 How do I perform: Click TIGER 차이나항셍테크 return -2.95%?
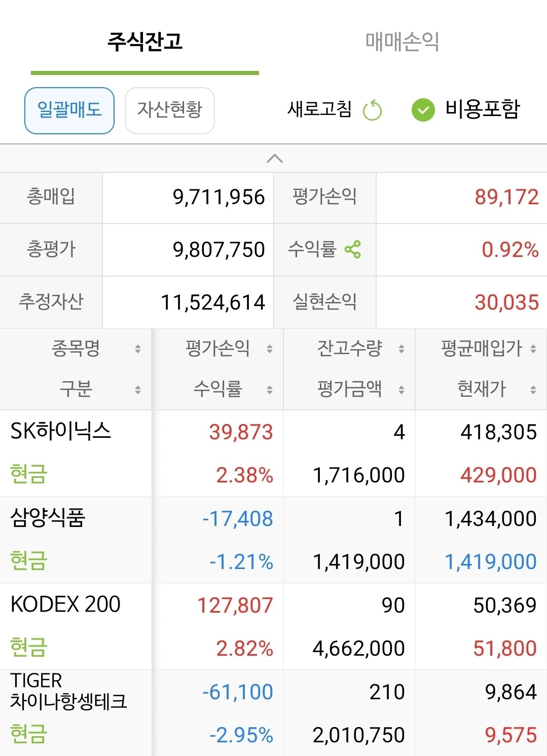tap(241, 735)
